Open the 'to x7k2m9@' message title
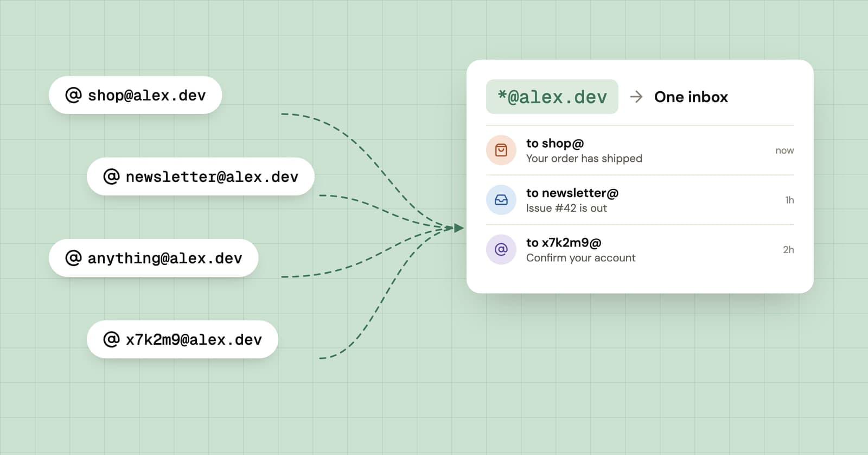This screenshot has width=868, height=455. [x=564, y=243]
